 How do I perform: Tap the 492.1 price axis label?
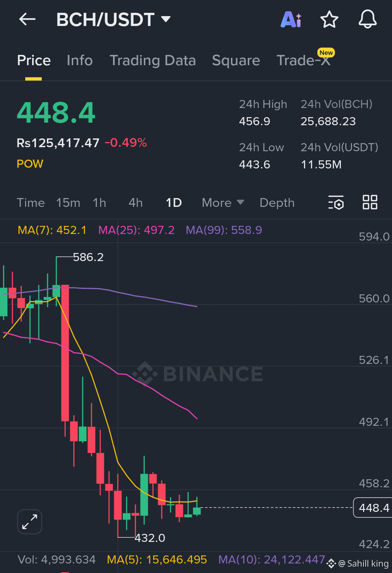tap(374, 422)
